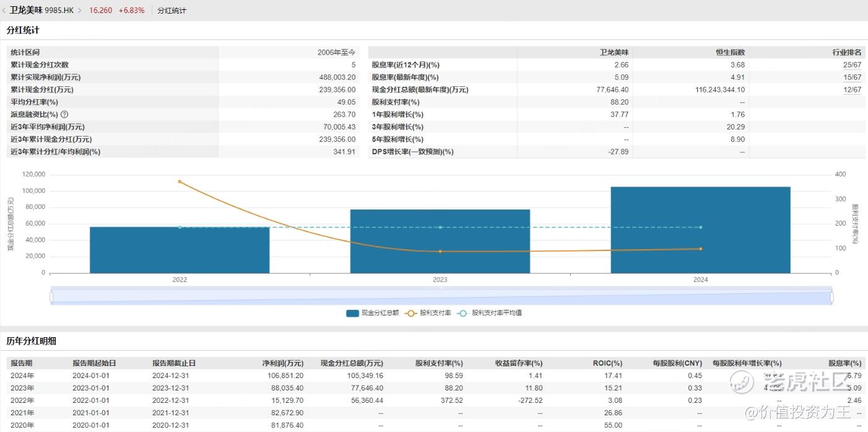This screenshot has width=868, height=432.
Task: Click the 统计区间 value 2006年至今
Action: (337, 53)
